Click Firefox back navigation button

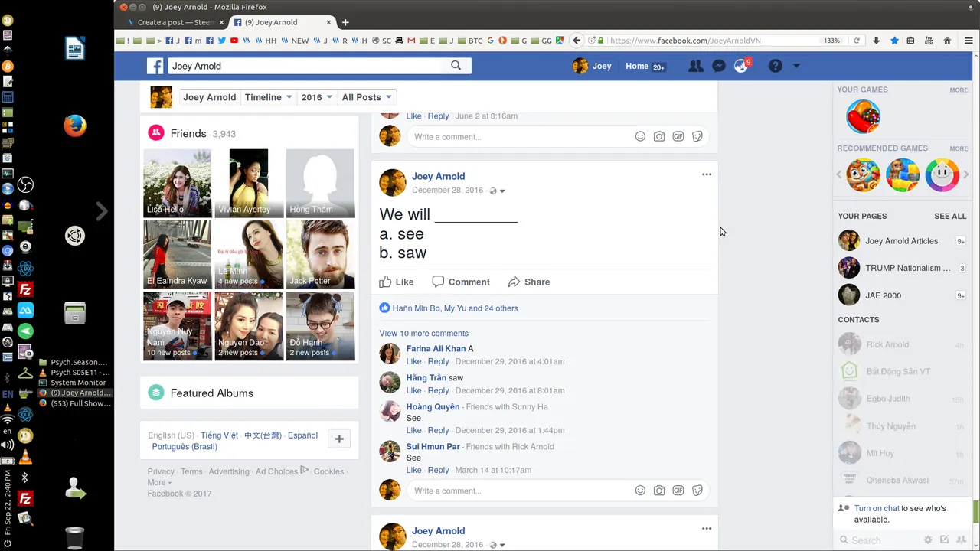coord(577,41)
